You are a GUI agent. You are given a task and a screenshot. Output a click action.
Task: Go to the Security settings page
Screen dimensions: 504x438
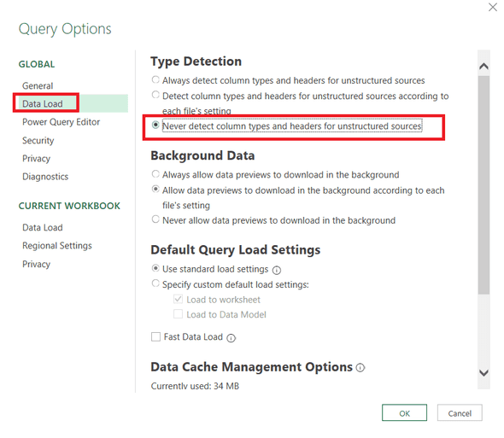(38, 140)
